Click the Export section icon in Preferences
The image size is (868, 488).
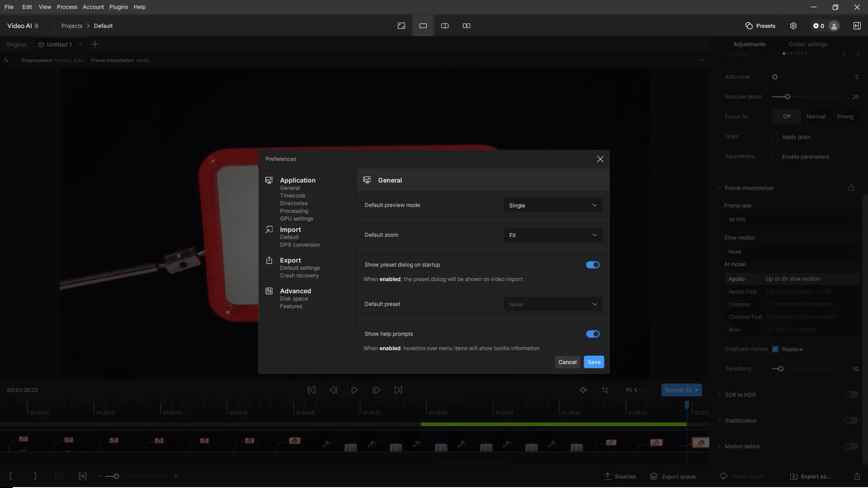[269, 260]
